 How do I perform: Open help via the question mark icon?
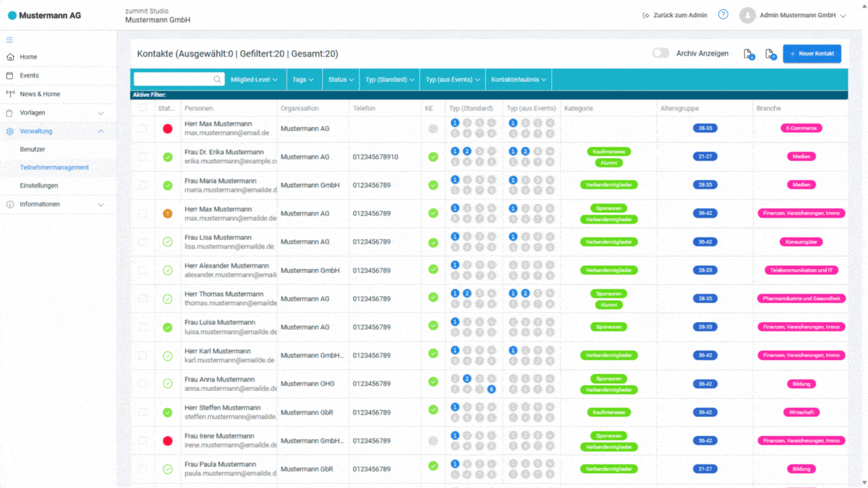coord(723,14)
